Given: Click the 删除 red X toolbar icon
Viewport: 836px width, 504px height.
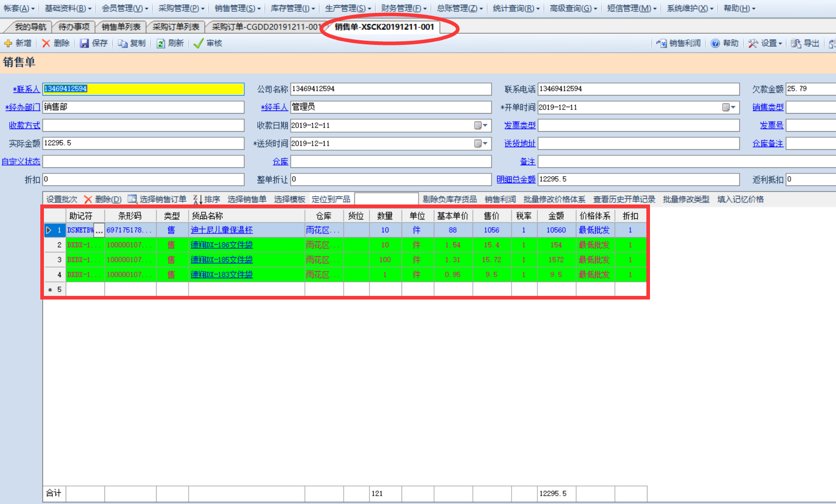Looking at the screenshot, I should (x=46, y=43).
